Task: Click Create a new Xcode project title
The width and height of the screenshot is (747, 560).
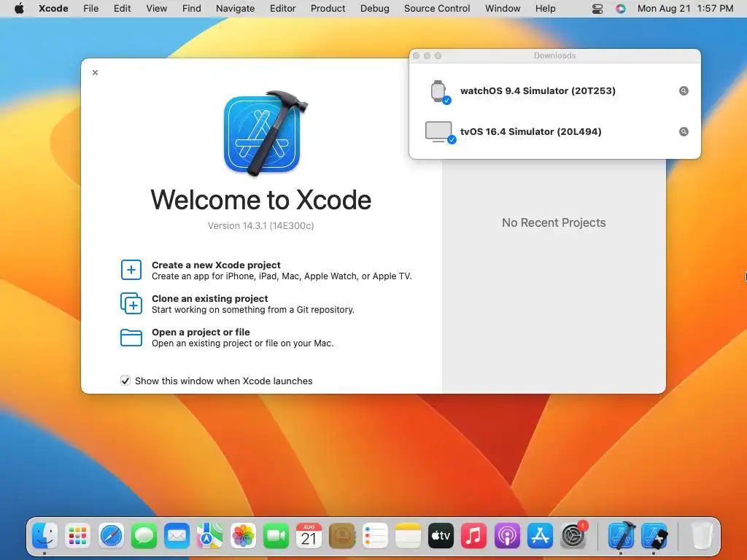Action: (x=216, y=265)
